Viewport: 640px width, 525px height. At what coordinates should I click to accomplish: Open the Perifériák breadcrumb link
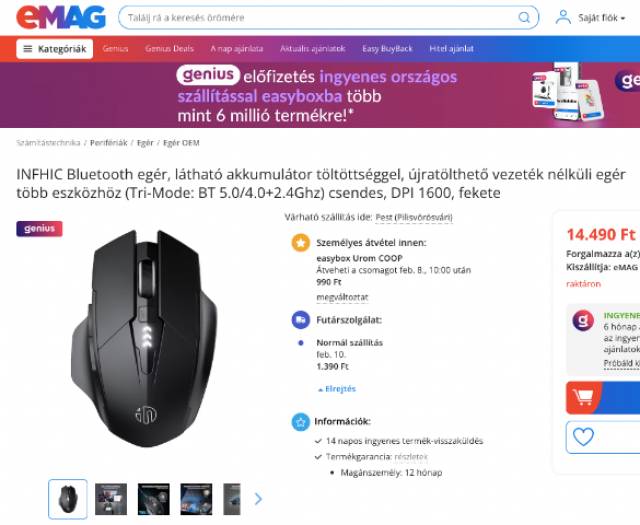[109, 143]
